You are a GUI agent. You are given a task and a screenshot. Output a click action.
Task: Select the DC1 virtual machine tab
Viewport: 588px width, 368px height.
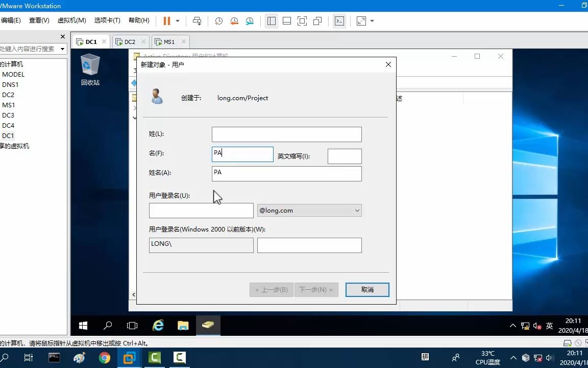tap(91, 42)
